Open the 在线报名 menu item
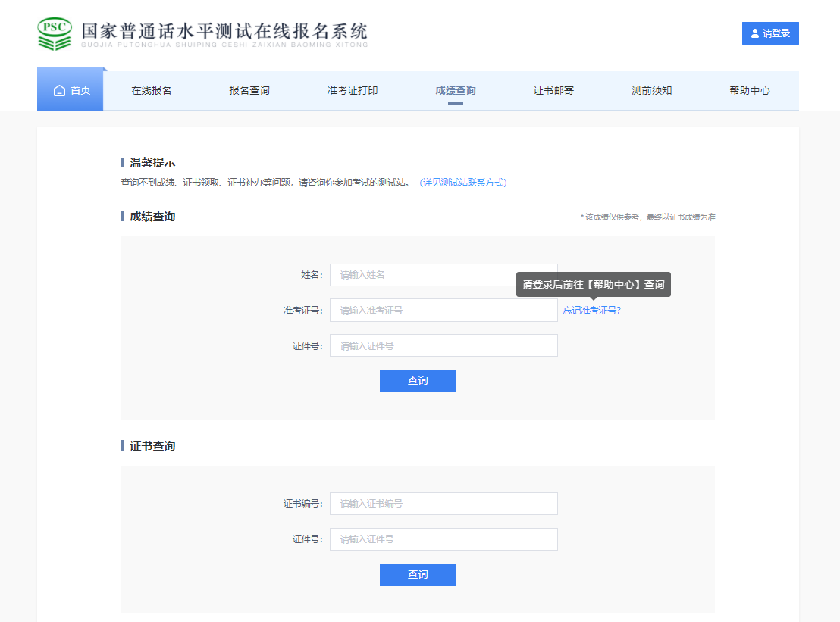Screen dimensions: 840x622 pyautogui.click(x=152, y=91)
